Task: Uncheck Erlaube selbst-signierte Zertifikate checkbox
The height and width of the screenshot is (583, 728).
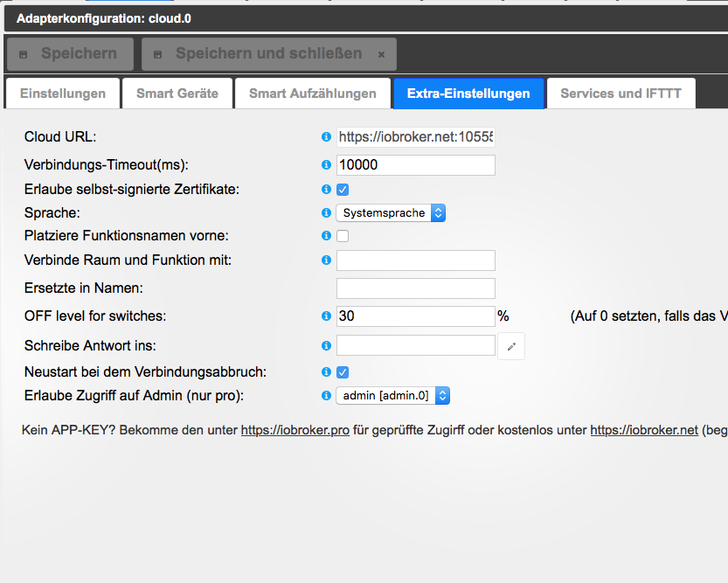Action: [343, 190]
